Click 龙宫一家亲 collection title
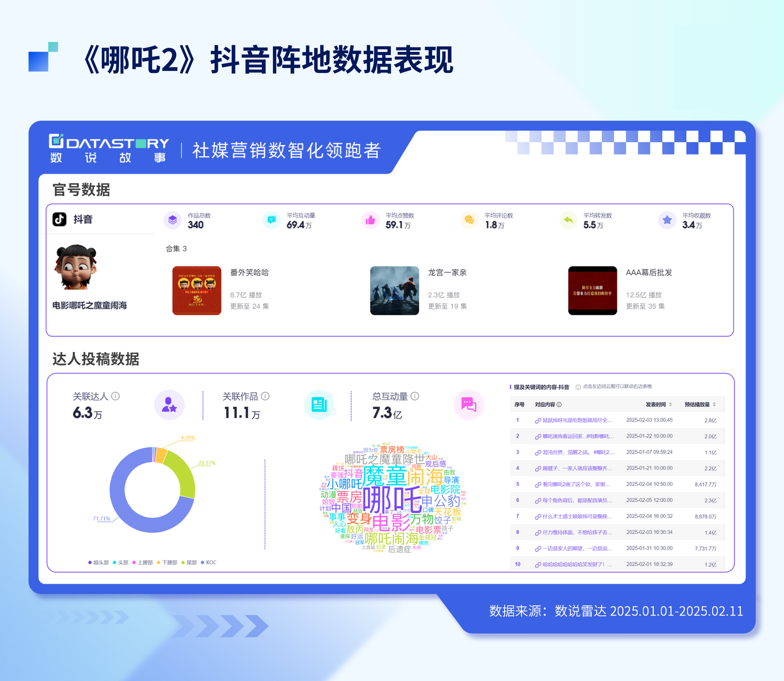Viewport: 784px width, 681px height. pyautogui.click(x=447, y=272)
